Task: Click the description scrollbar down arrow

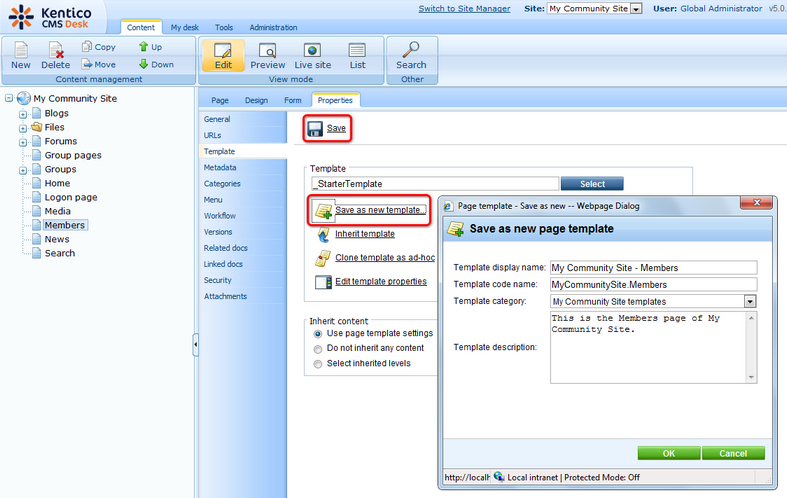Action: point(751,377)
